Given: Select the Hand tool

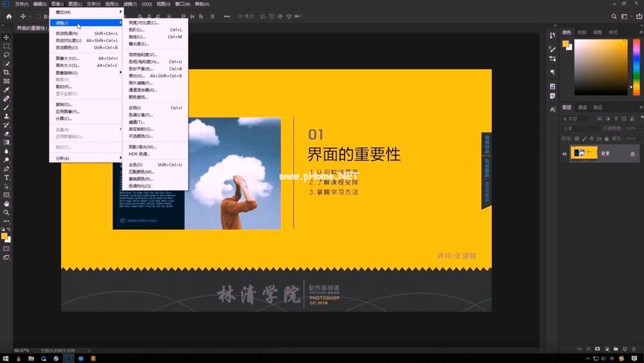Looking at the screenshot, I should (x=6, y=204).
